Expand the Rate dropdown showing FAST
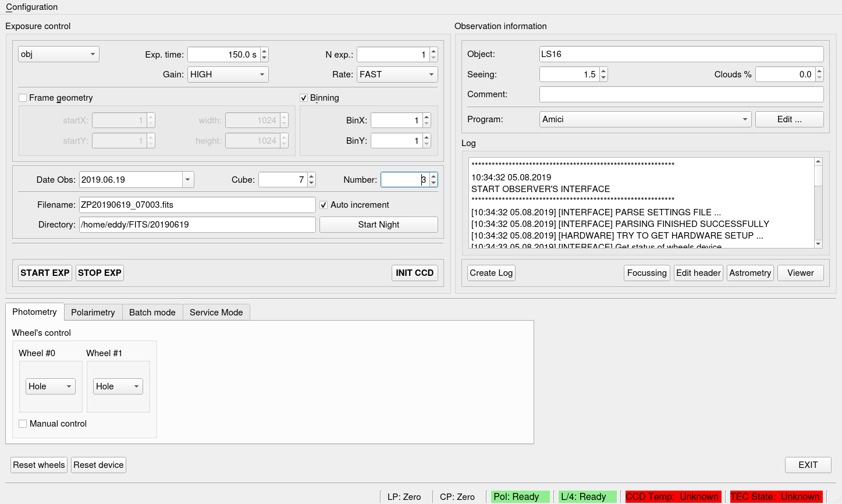Viewport: 842px width, 504px height. (397, 74)
